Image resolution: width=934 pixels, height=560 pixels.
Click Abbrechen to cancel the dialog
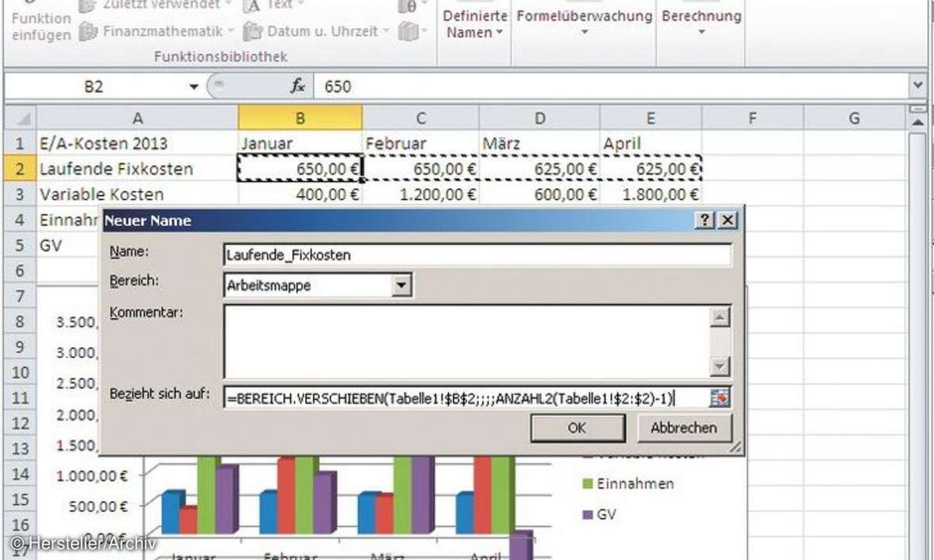[x=684, y=428]
